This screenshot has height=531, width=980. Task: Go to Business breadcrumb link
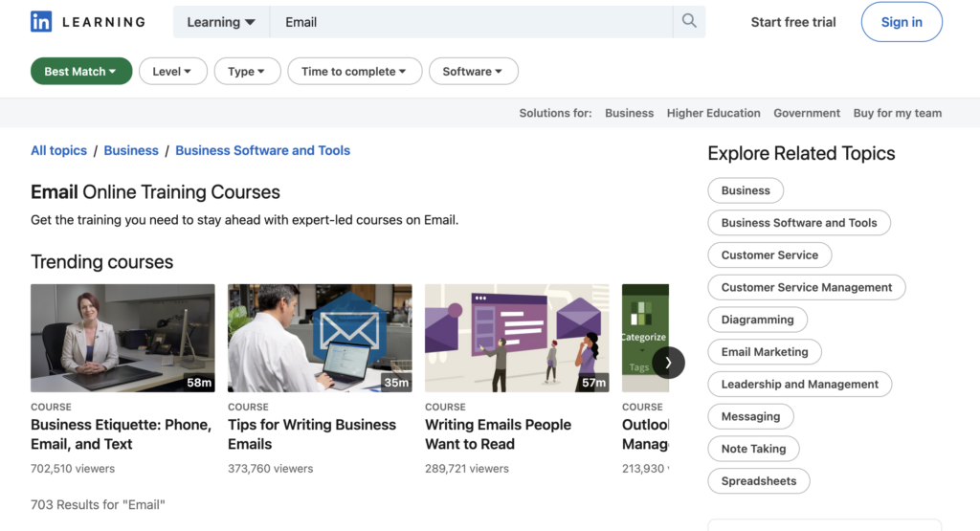pos(130,150)
